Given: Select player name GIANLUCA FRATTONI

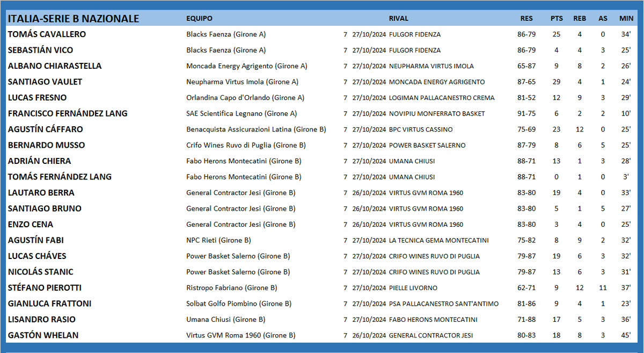Looking at the screenshot, I should coord(49,304).
